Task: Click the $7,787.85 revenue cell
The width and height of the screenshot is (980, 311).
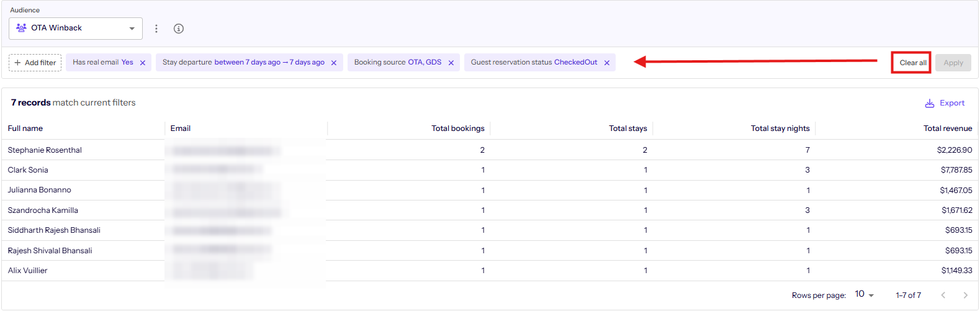Action: (x=956, y=170)
